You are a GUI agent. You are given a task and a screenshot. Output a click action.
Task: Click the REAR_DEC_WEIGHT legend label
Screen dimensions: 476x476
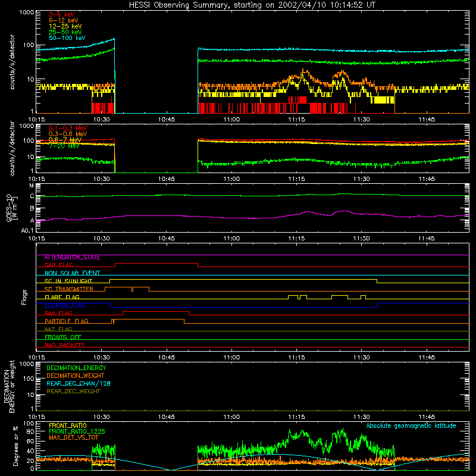[73, 392]
